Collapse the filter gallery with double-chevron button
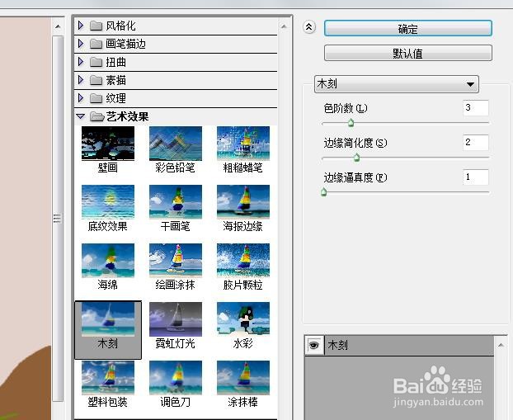The height and width of the screenshot is (420, 513). pos(309,27)
